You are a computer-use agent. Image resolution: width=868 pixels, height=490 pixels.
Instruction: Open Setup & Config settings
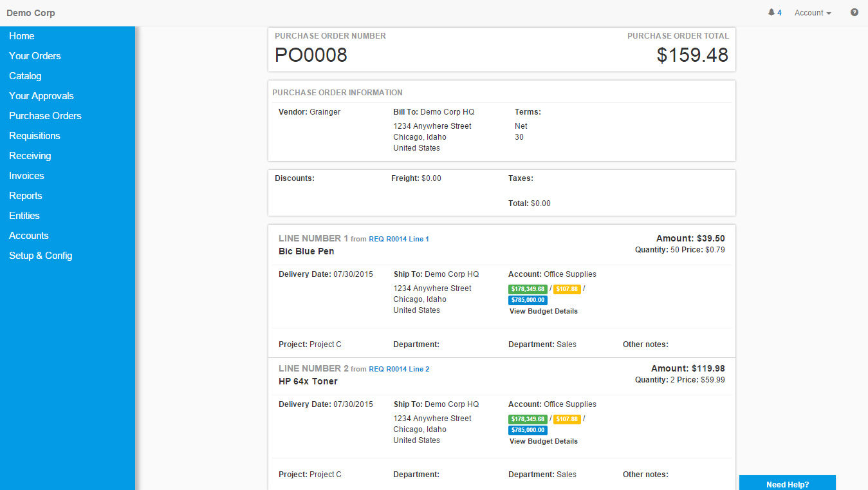(41, 256)
